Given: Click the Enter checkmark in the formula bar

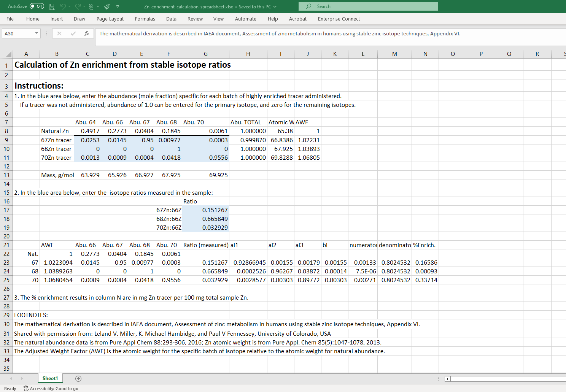Looking at the screenshot, I should pyautogui.click(x=73, y=33).
